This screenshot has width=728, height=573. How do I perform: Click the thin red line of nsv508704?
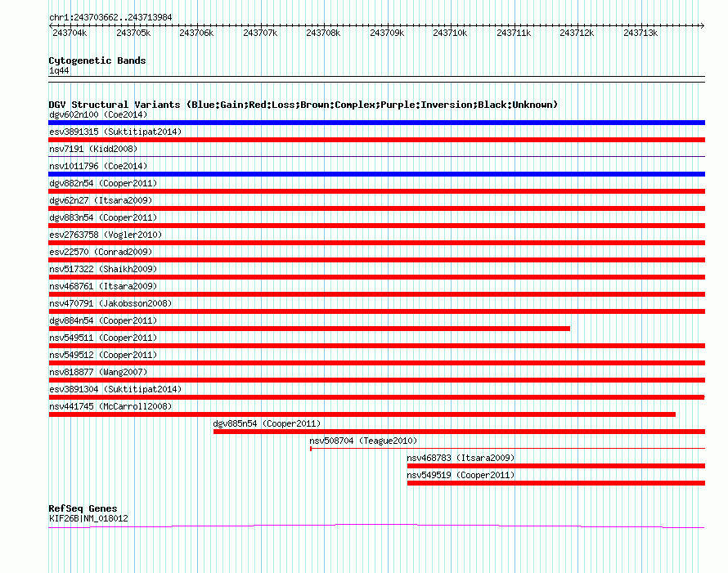pyautogui.click(x=507, y=448)
